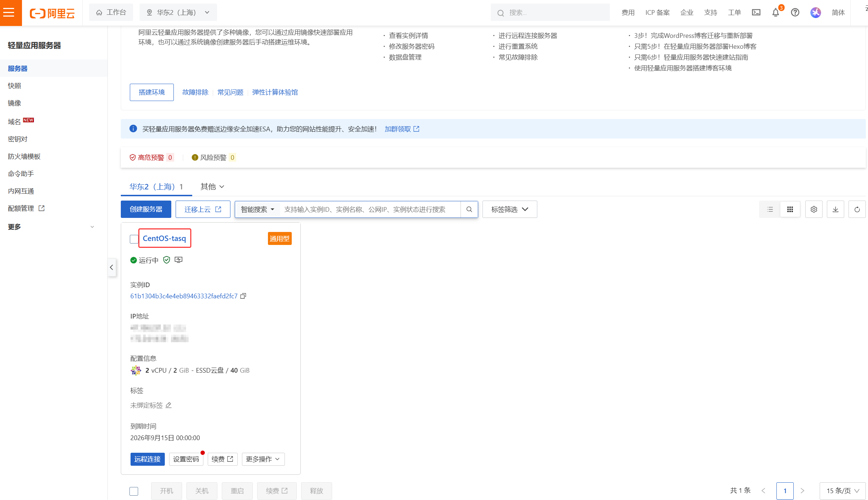Click the 创建服务器 button
The width and height of the screenshot is (868, 500).
(146, 209)
